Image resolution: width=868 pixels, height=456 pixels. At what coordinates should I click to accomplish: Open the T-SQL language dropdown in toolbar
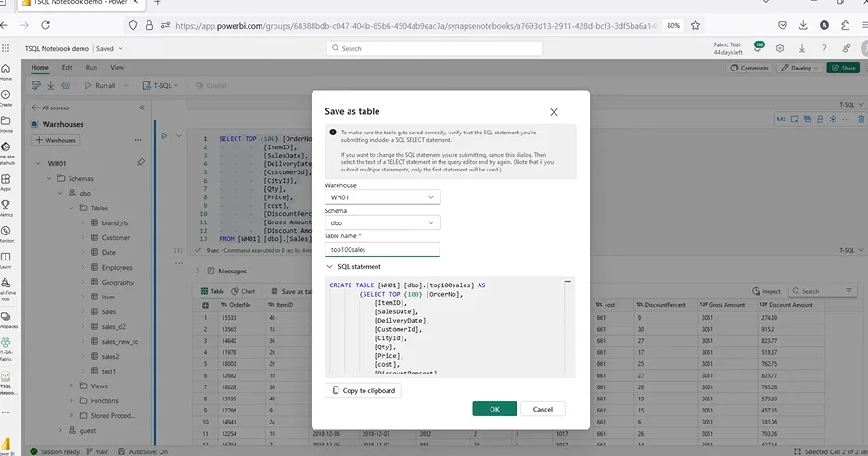point(160,85)
